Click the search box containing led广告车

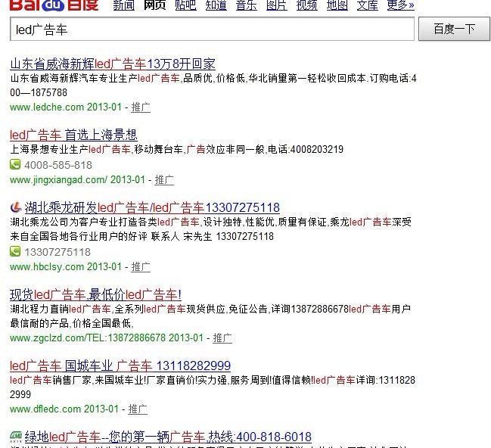(212, 30)
